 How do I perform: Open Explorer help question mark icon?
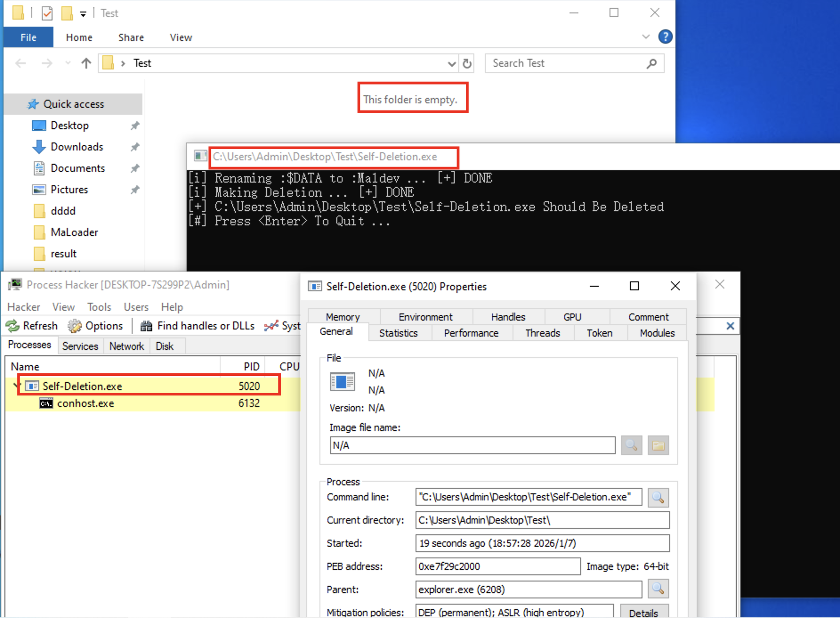(665, 37)
